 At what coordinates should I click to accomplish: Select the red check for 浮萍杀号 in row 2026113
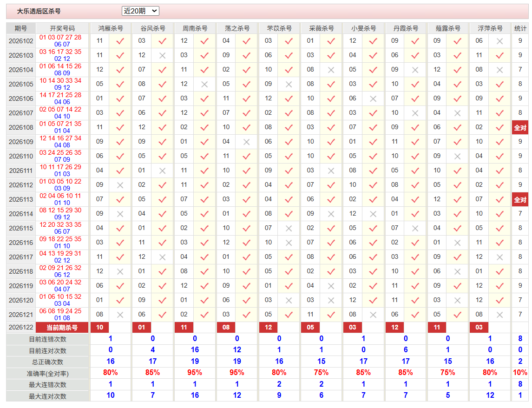point(499,200)
